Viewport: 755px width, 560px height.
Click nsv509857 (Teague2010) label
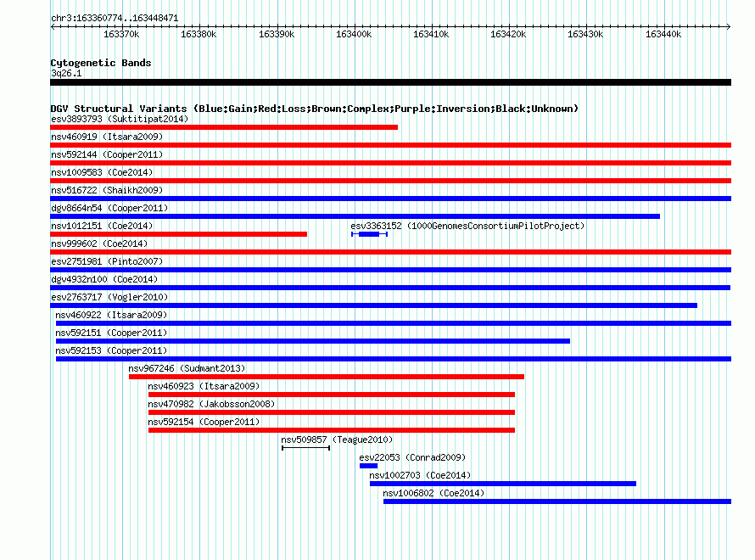click(337, 440)
